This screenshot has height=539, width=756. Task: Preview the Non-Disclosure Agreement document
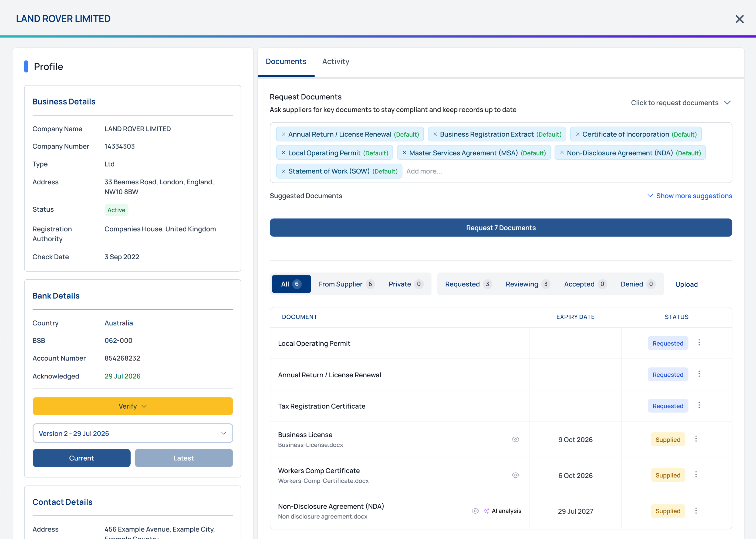click(475, 511)
